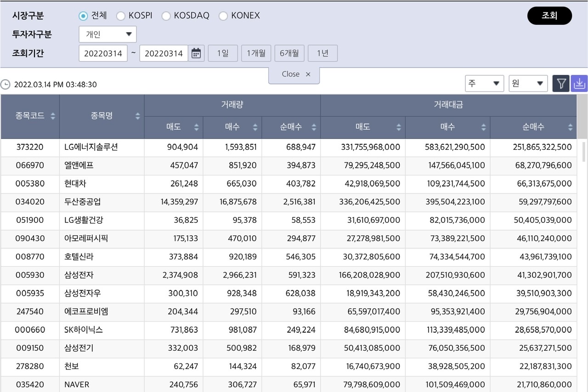This screenshot has height=392, width=588.
Task: Download table data with download icon
Action: click(x=579, y=84)
